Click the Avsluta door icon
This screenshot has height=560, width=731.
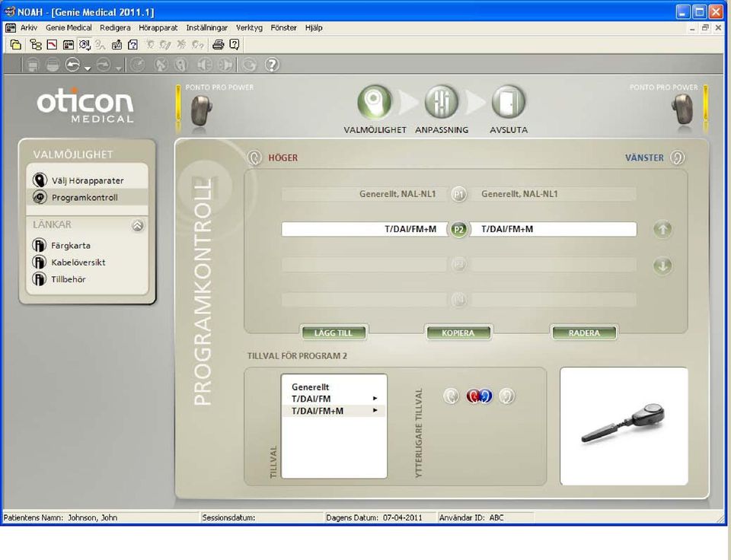click(x=509, y=101)
